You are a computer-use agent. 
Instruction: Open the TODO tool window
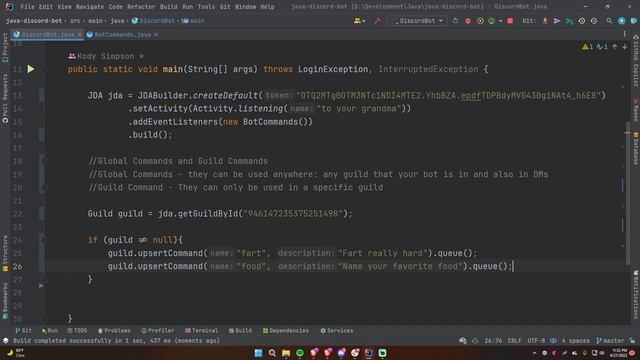pos(77,331)
